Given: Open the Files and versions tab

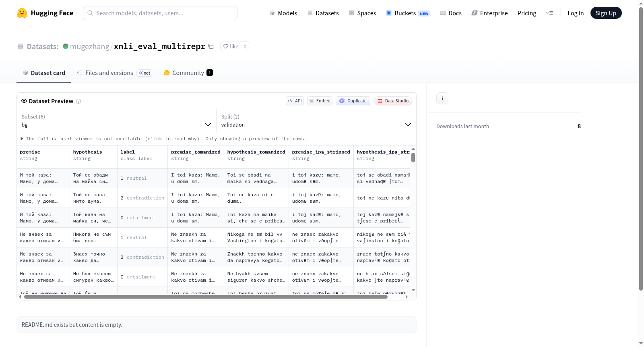Looking at the screenshot, I should coord(114,73).
